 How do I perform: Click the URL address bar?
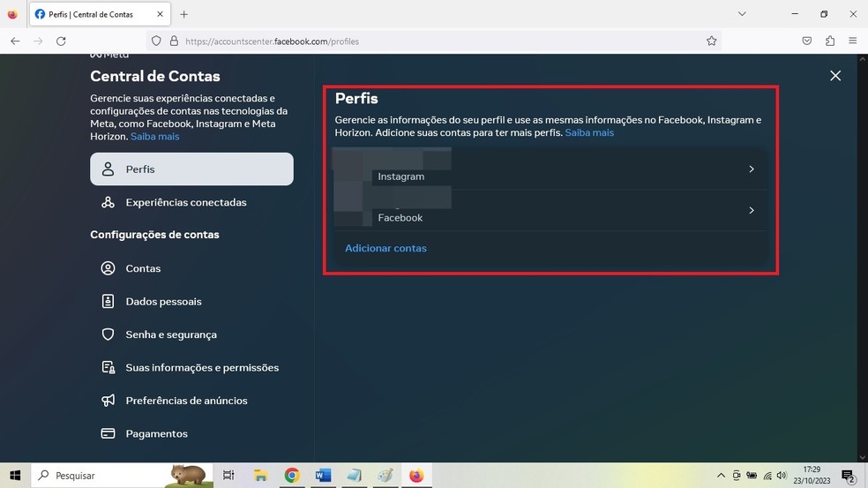(x=435, y=41)
